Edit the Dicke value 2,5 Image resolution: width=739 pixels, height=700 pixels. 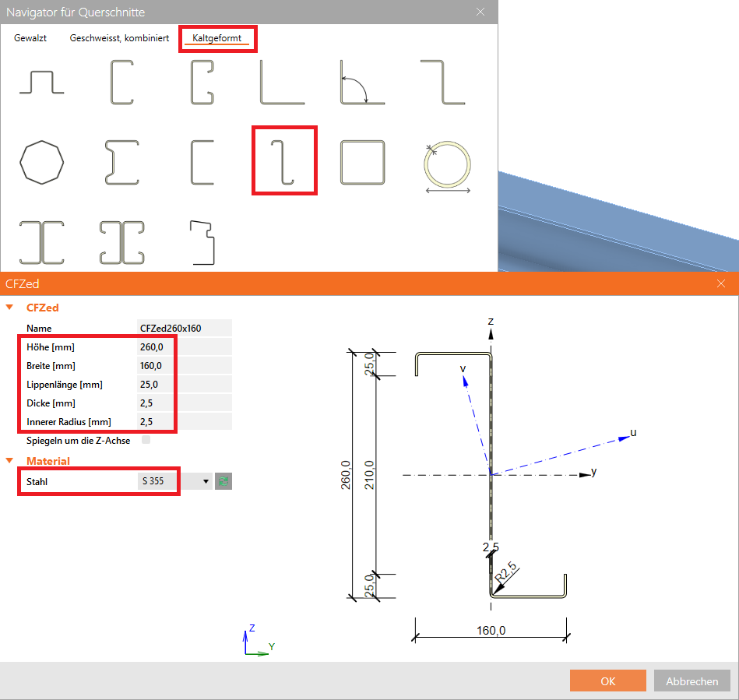(x=185, y=403)
